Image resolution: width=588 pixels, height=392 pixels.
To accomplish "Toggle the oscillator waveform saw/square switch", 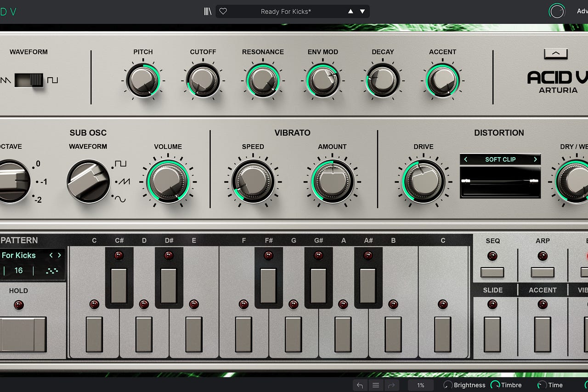I will [x=28, y=80].
